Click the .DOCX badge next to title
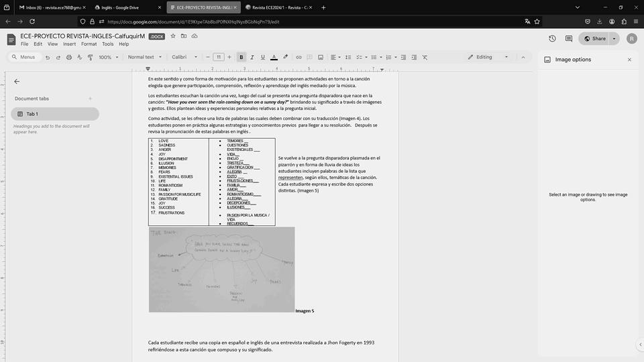 click(156, 36)
